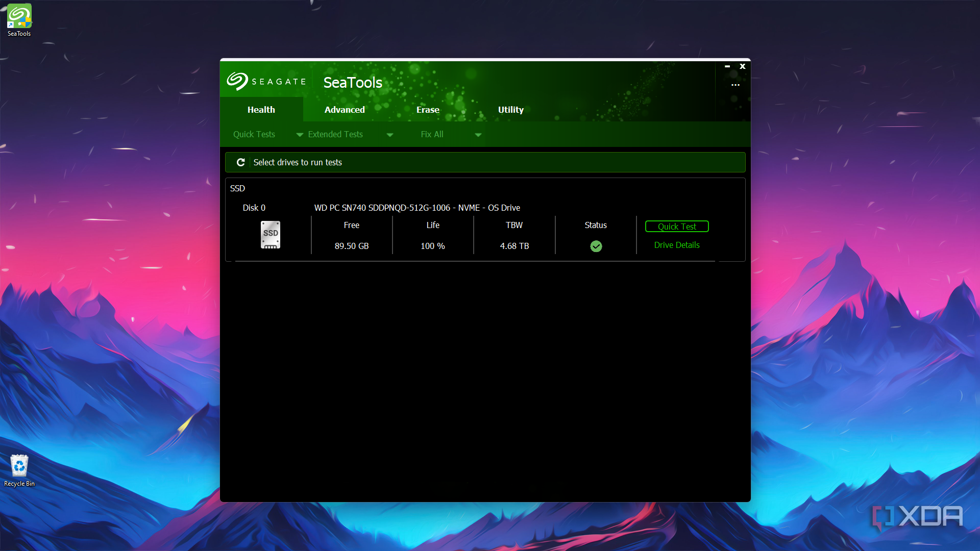
Task: Click the Fix All label
Action: pos(432,134)
